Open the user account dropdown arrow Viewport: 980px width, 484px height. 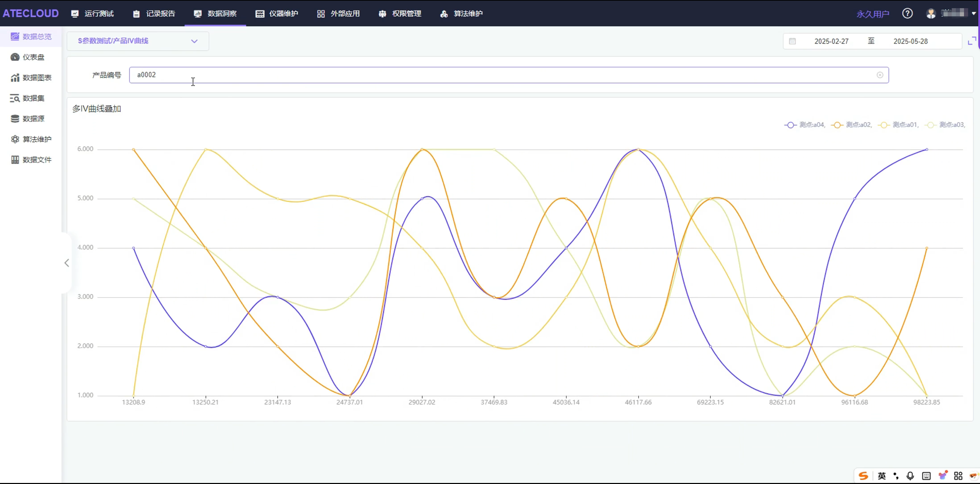(974, 14)
